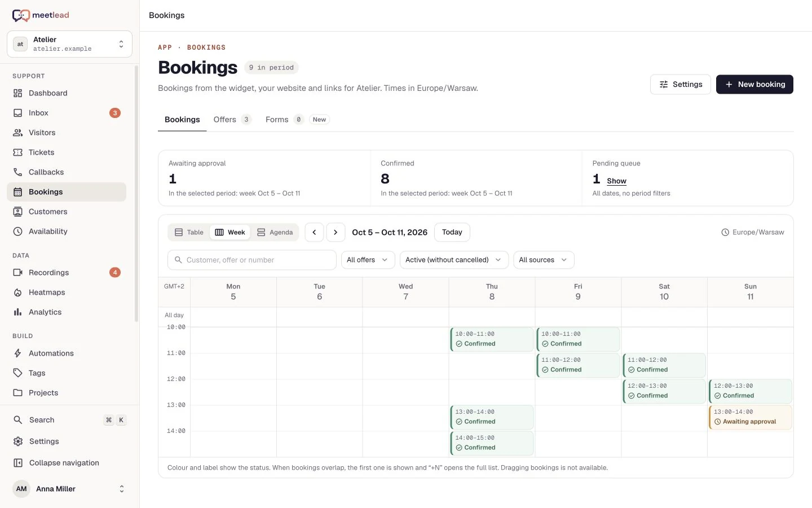The width and height of the screenshot is (812, 508).
Task: Click the 9 in period badge
Action: (x=271, y=68)
